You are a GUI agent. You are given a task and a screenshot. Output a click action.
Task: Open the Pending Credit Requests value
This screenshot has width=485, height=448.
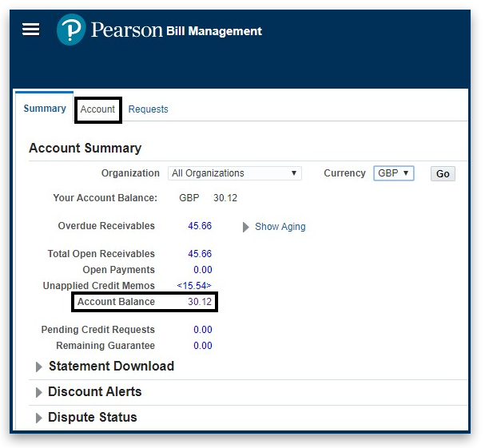point(202,330)
